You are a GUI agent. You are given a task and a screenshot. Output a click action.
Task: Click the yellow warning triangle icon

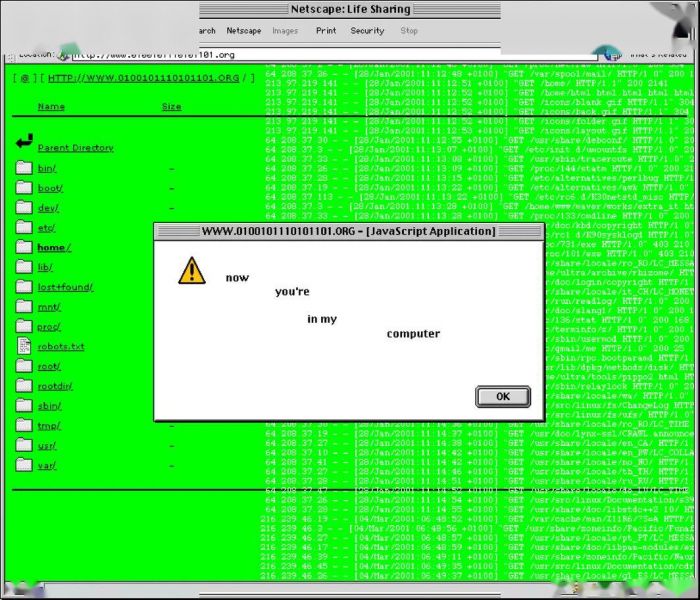(x=192, y=271)
